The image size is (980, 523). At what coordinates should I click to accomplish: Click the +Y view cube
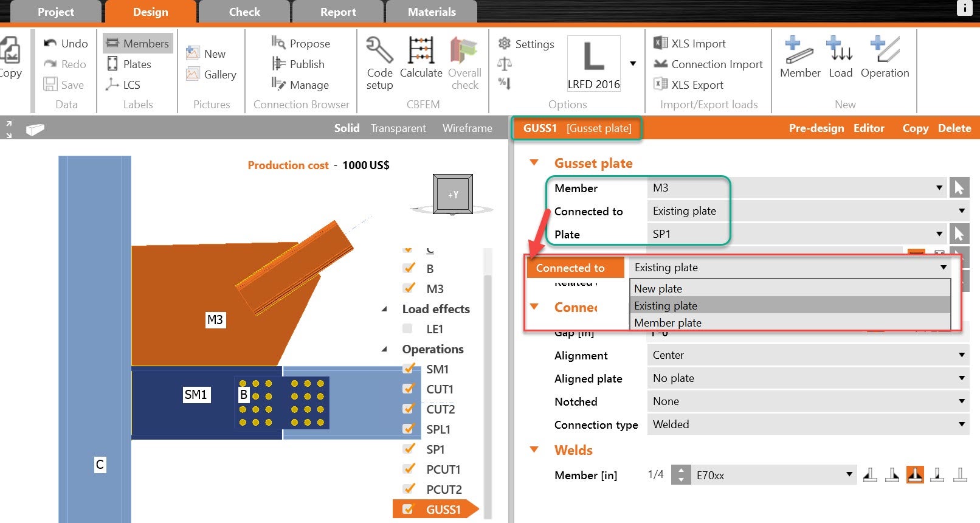453,195
